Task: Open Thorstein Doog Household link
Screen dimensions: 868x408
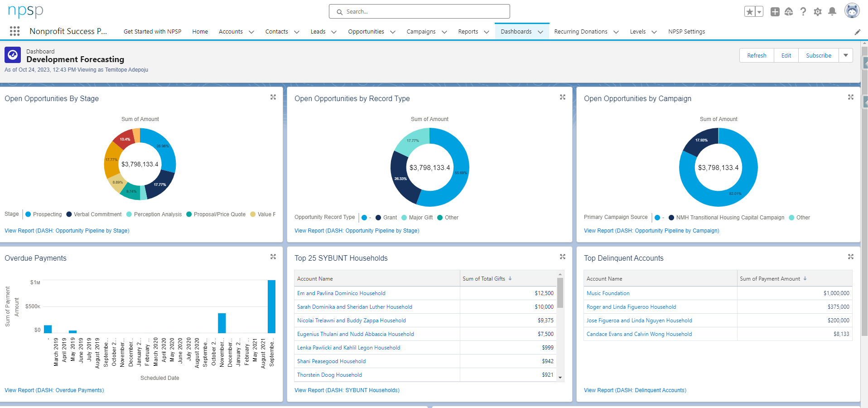Action: tap(329, 375)
